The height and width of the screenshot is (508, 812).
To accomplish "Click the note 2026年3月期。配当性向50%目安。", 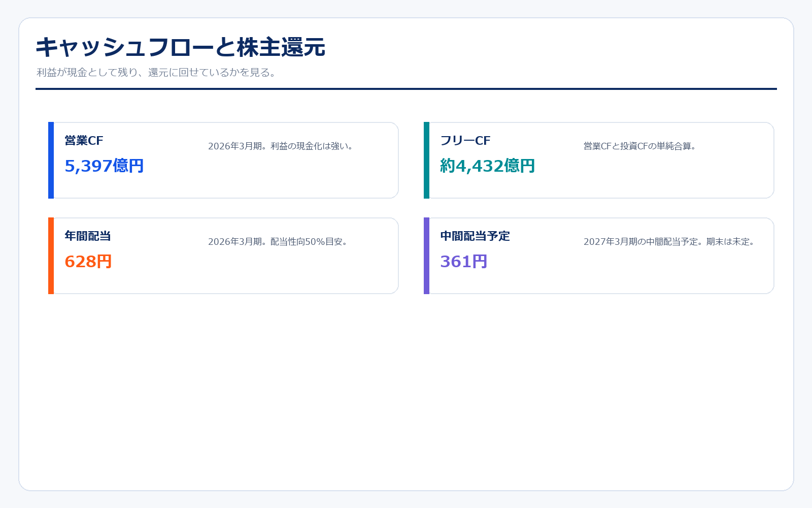I will coord(279,242).
